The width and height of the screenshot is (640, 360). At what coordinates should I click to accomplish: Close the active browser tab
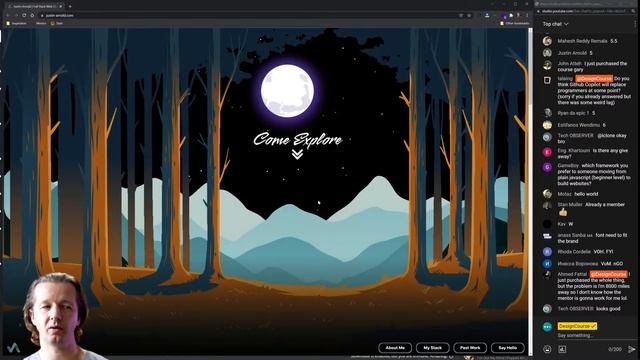[61, 6]
